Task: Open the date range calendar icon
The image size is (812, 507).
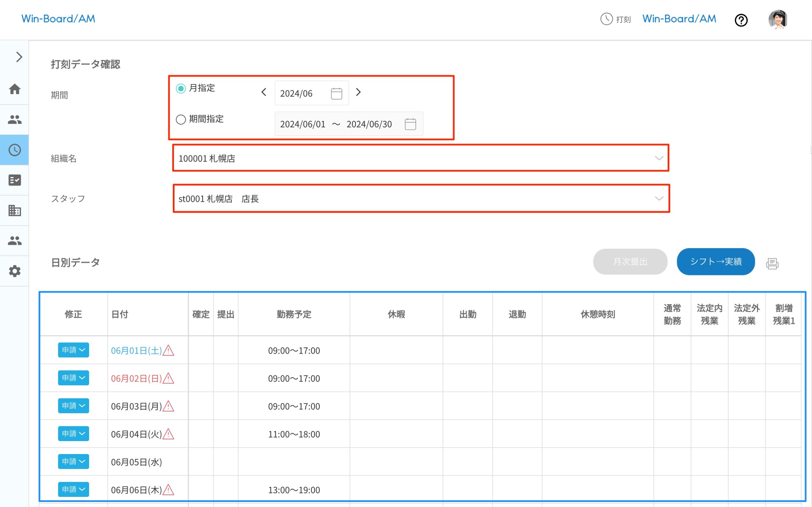Action: (410, 124)
